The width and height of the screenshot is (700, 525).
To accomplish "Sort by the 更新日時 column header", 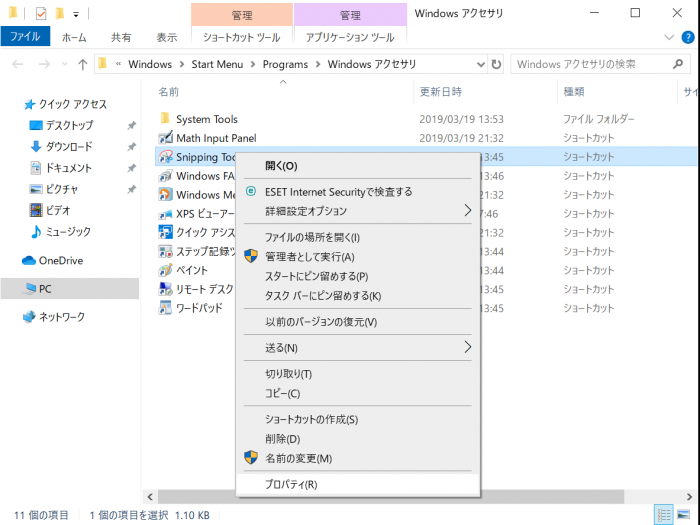I will click(441, 92).
